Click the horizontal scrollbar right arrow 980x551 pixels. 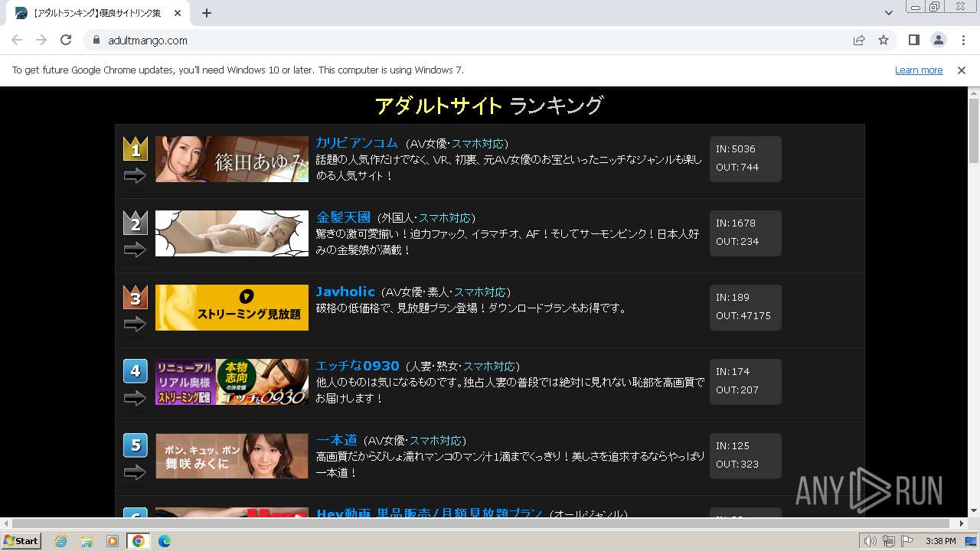tap(962, 523)
